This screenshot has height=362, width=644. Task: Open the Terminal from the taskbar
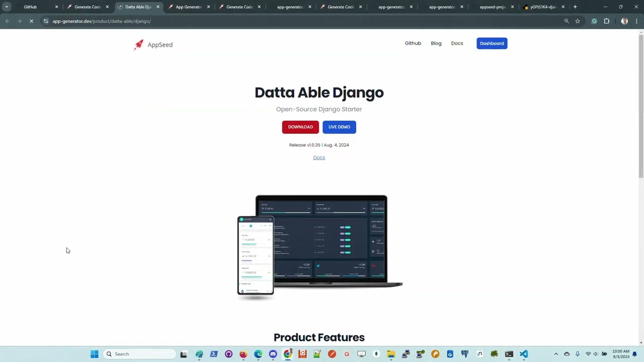point(509,354)
